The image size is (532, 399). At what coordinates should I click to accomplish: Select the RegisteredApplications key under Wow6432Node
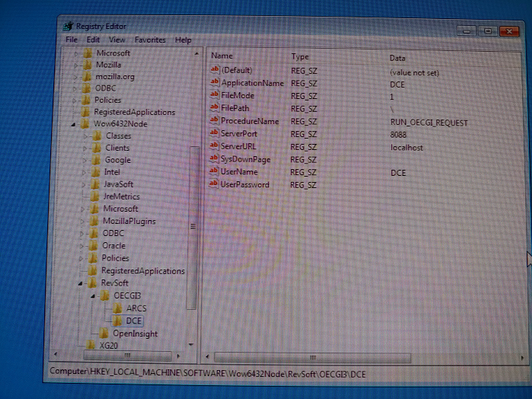[x=143, y=270]
